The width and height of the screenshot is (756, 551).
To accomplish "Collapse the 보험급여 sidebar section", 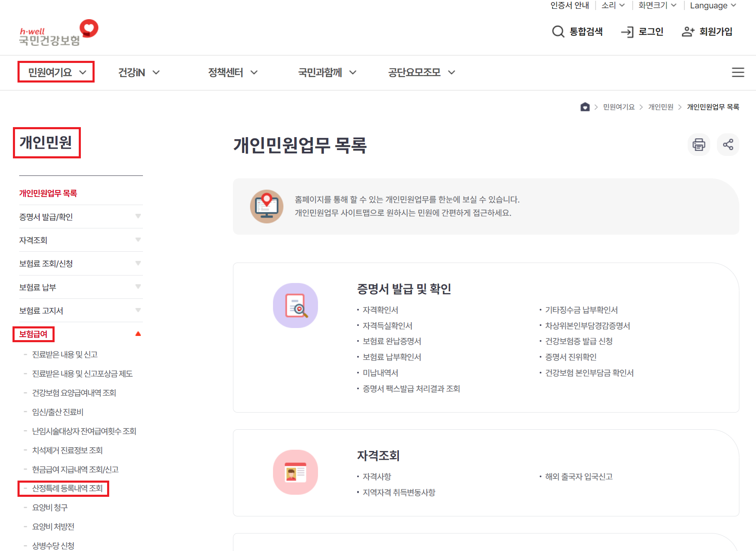I will click(x=138, y=334).
